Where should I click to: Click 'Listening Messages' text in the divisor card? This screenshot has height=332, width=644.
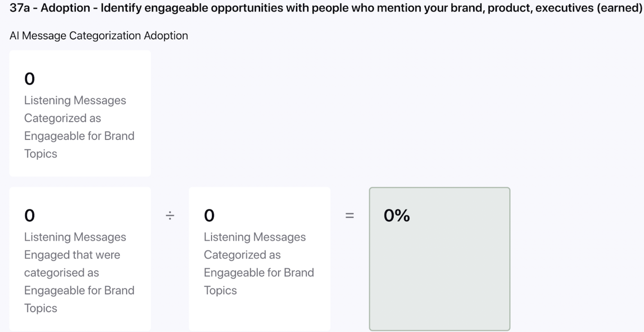tap(255, 237)
